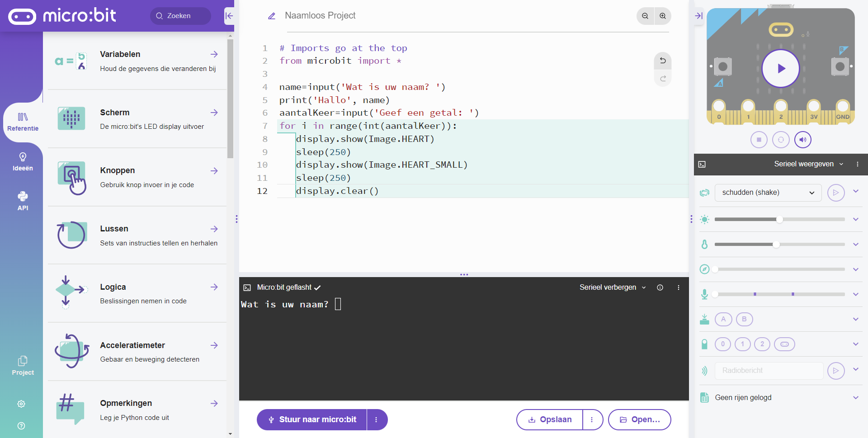
Task: Expand the buttons section
Action: pos(856,319)
